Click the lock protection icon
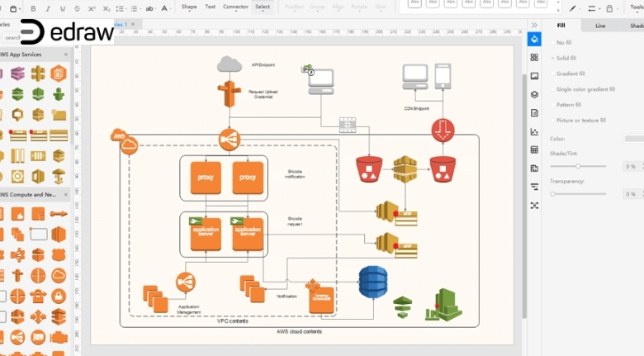 pos(610,8)
